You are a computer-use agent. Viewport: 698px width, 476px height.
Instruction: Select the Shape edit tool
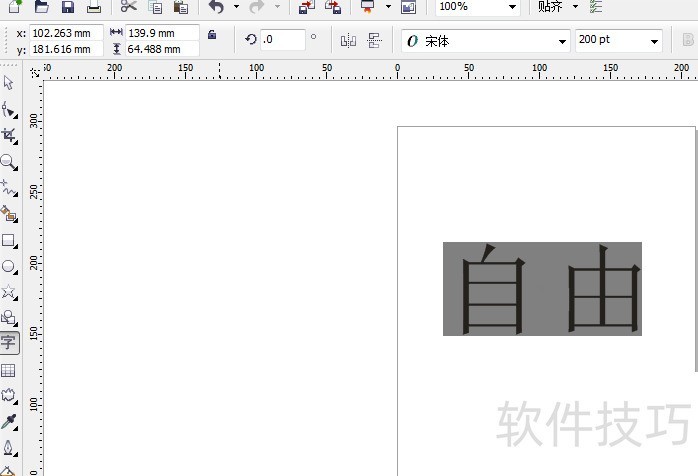pos(9,110)
